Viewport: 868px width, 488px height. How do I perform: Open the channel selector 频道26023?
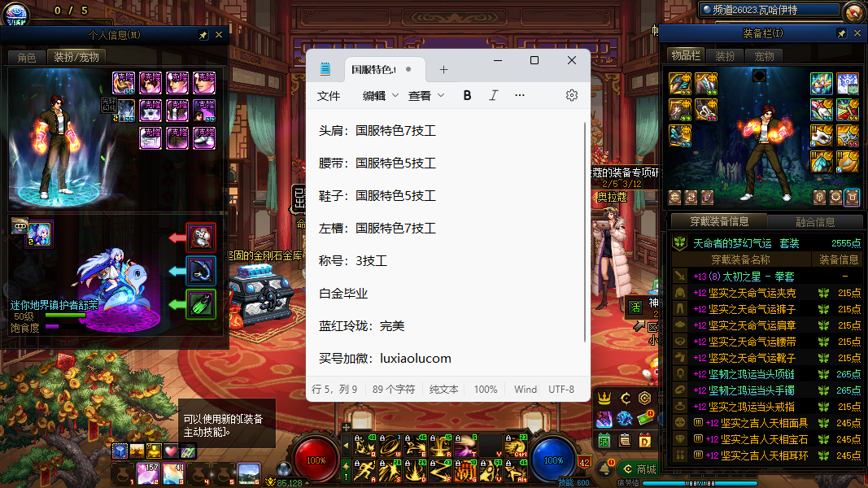coord(769,10)
